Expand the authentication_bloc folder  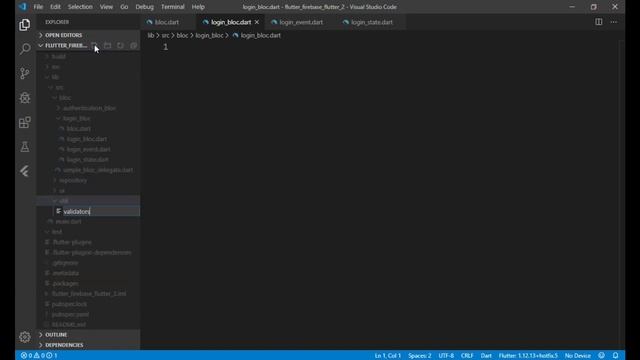[88, 108]
